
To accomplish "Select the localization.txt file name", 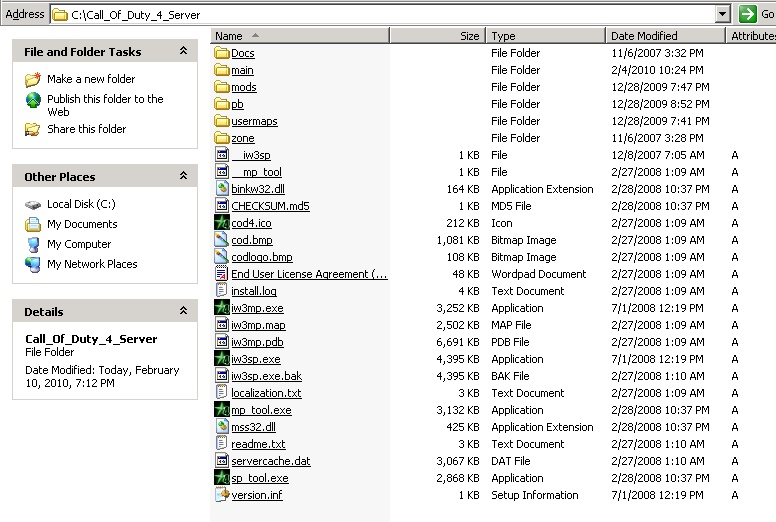I will (x=266, y=393).
